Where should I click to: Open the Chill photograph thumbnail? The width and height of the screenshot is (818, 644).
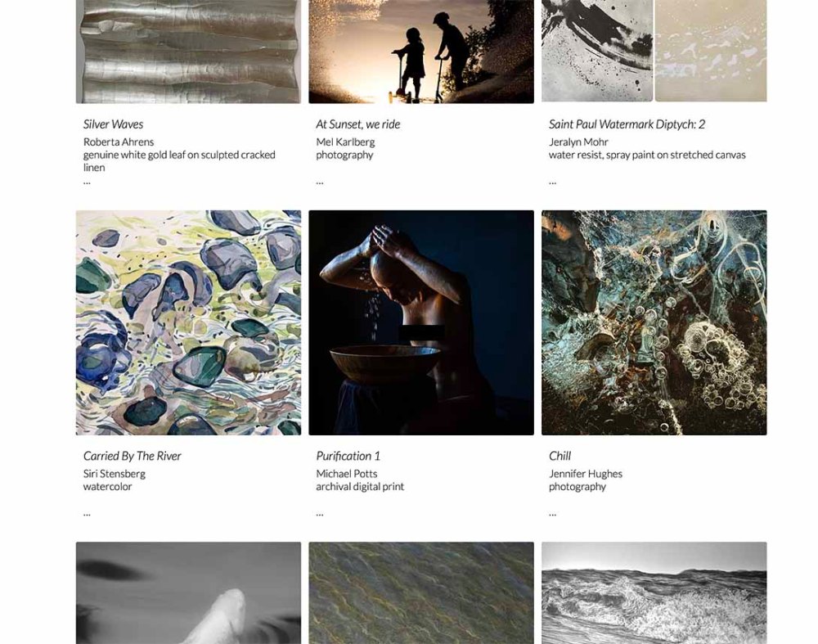tap(654, 322)
